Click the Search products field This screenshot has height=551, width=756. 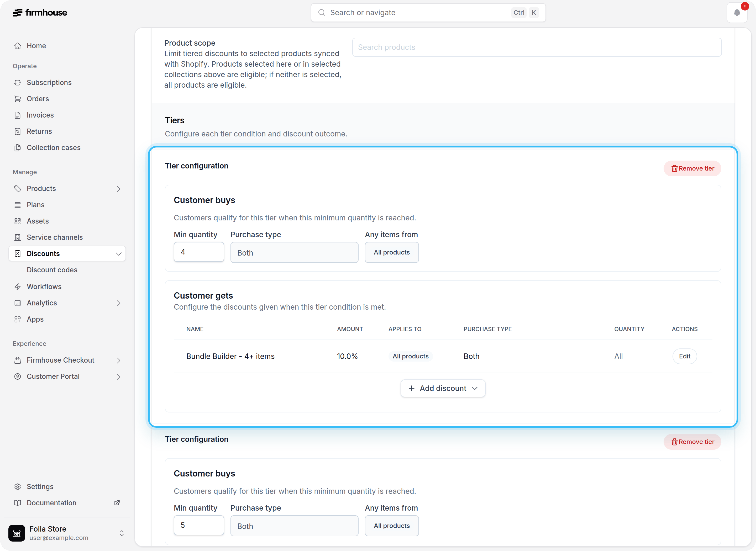click(x=537, y=47)
